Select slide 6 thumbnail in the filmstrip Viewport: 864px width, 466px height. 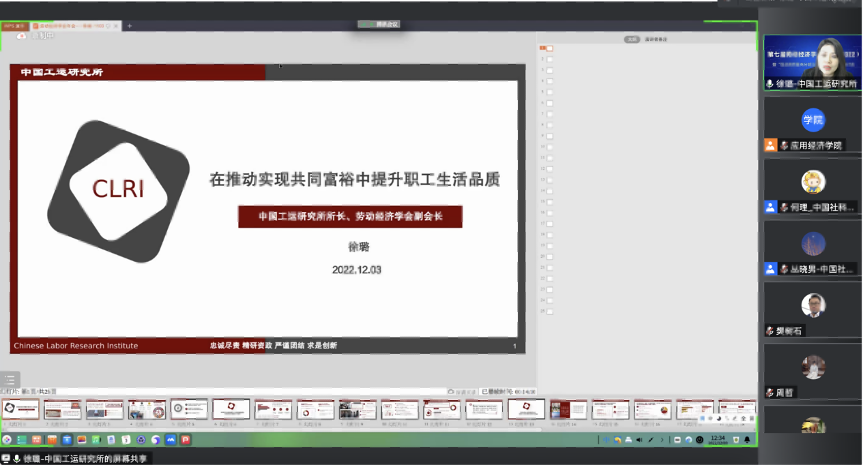pyautogui.click(x=231, y=410)
